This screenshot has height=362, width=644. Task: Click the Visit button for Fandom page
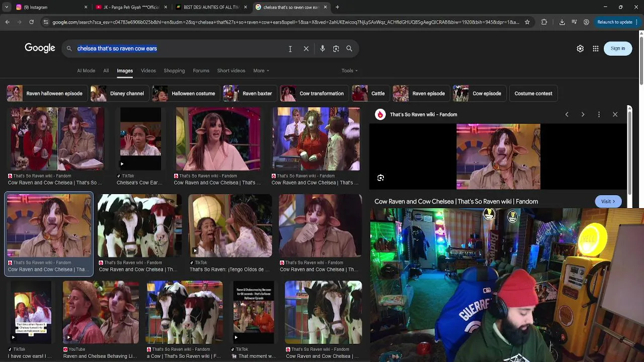coord(608,202)
